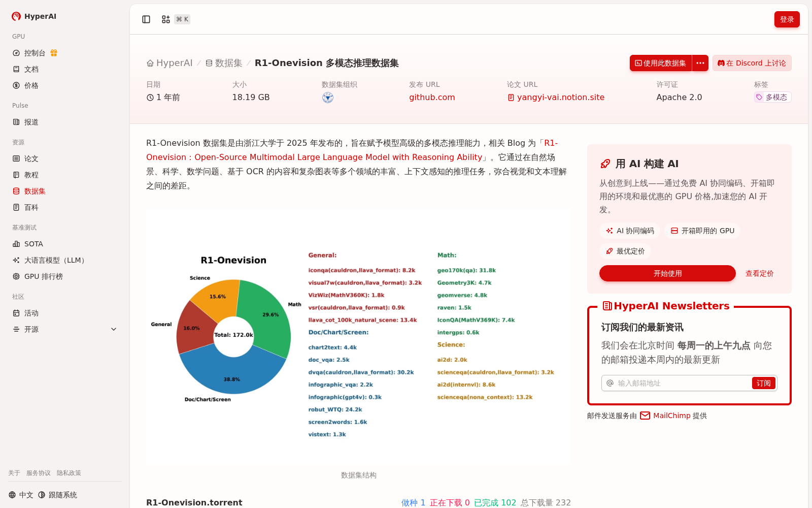Click R1-Onevision.torrent title
Screen dimensions: 812x508
pyautogui.click(x=194, y=502)
